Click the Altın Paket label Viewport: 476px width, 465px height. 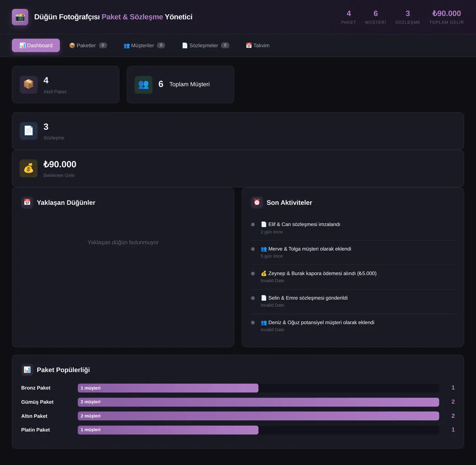pyautogui.click(x=34, y=416)
